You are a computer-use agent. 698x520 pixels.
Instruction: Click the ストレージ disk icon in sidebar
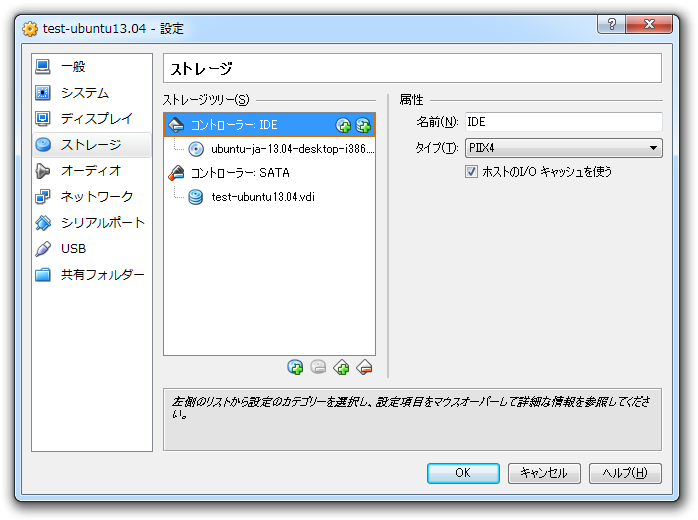(43, 145)
